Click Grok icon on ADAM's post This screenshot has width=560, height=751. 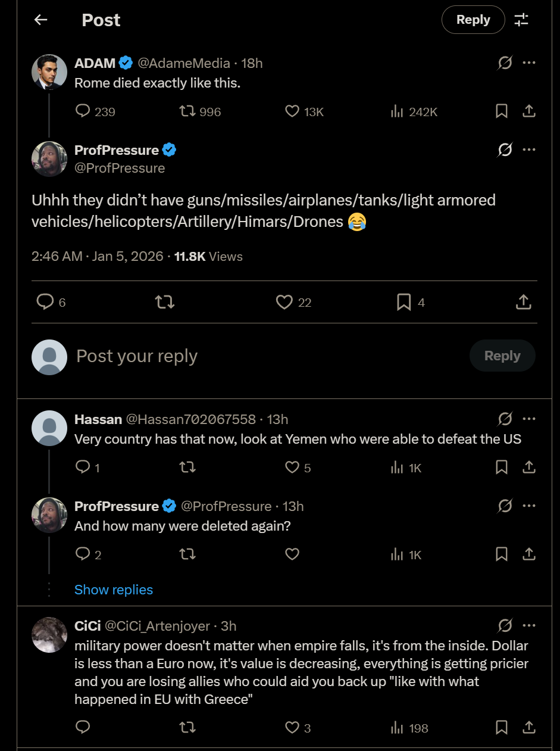click(x=505, y=63)
